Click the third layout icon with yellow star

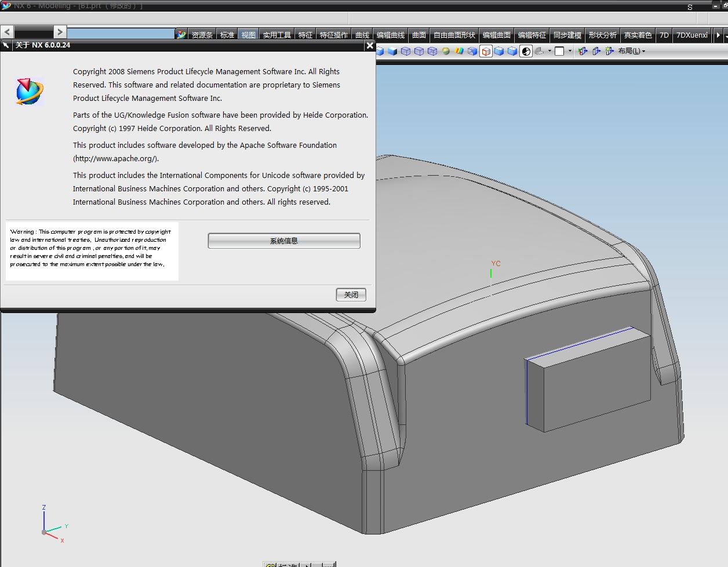point(609,51)
